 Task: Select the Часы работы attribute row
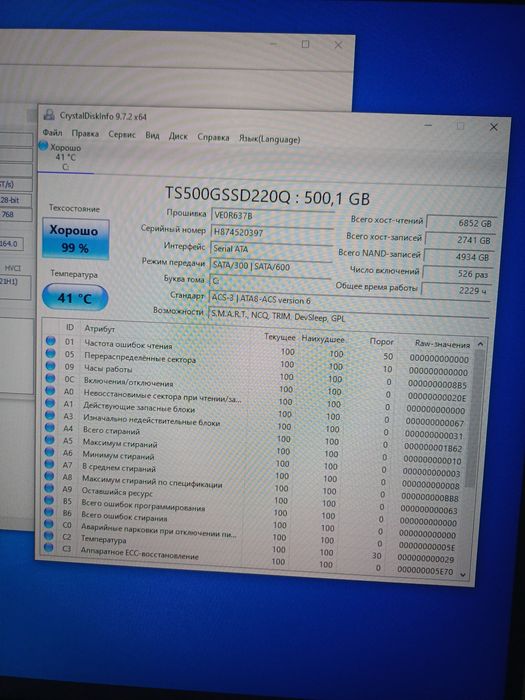pyautogui.click(x=256, y=375)
